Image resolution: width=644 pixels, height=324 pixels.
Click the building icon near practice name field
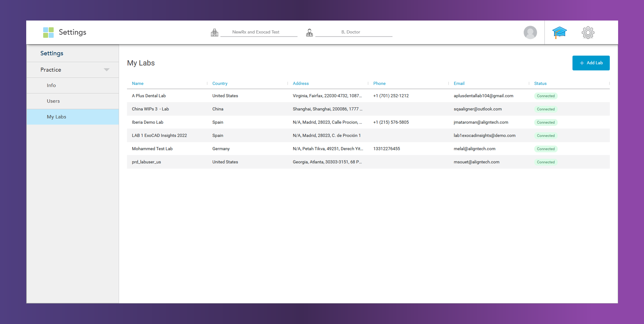click(215, 32)
